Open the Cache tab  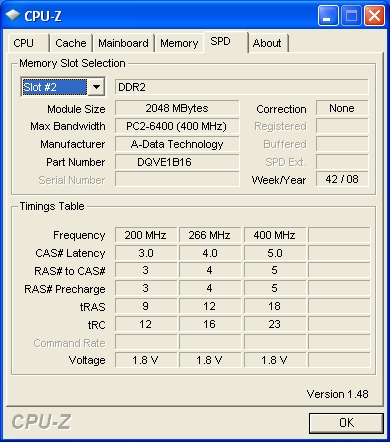[x=71, y=43]
